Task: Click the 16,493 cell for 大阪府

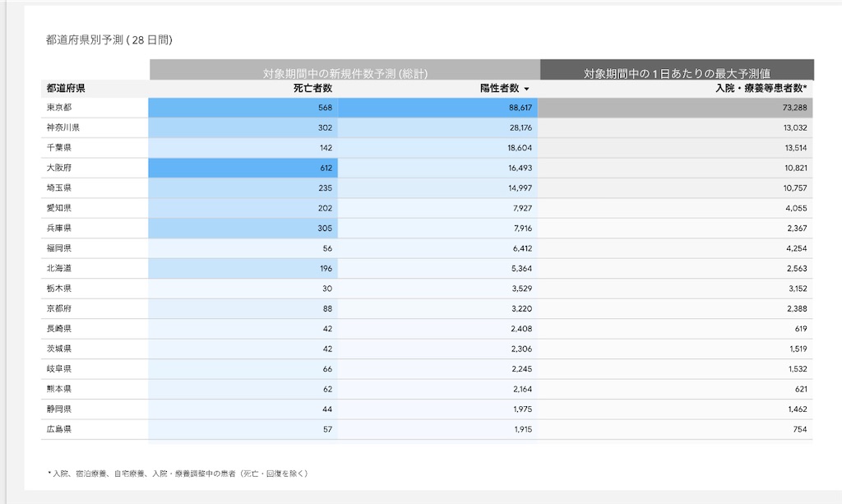Action: (x=437, y=168)
